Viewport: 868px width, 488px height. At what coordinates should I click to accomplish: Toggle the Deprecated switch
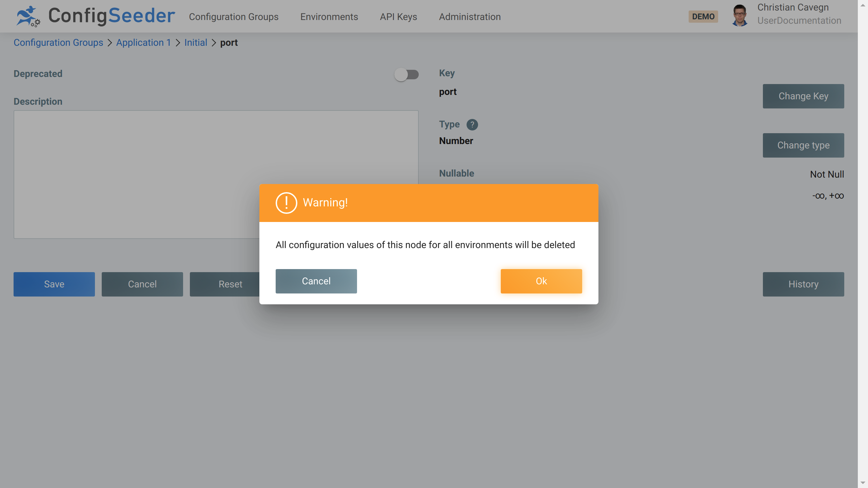(x=406, y=75)
